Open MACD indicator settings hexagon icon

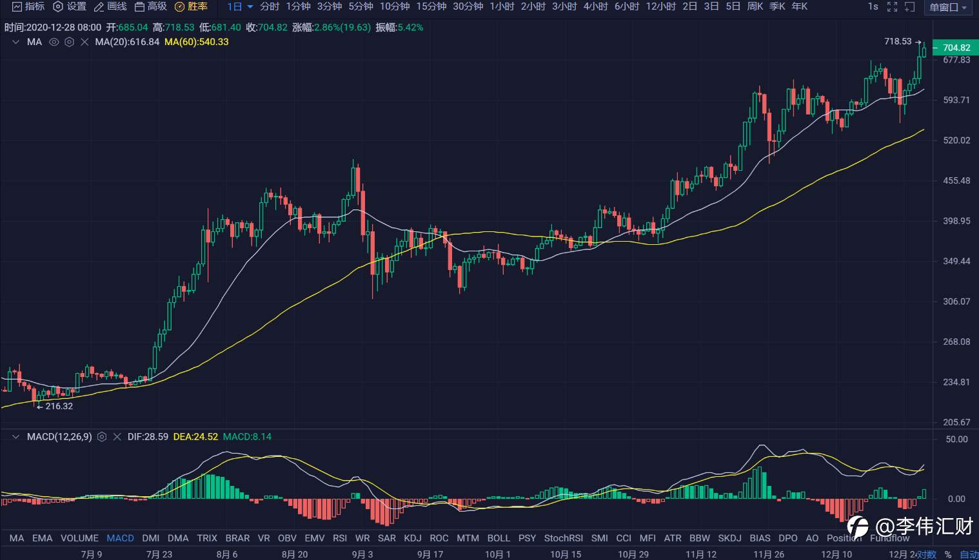tap(101, 437)
